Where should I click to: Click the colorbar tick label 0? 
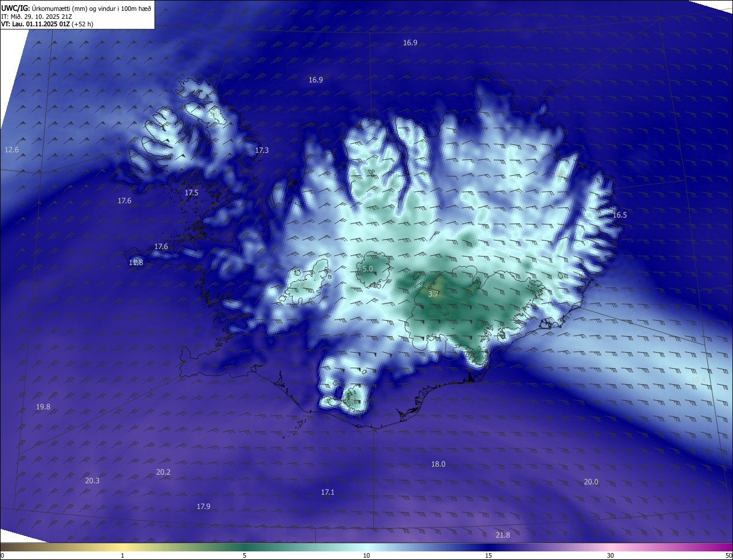pyautogui.click(x=2, y=556)
